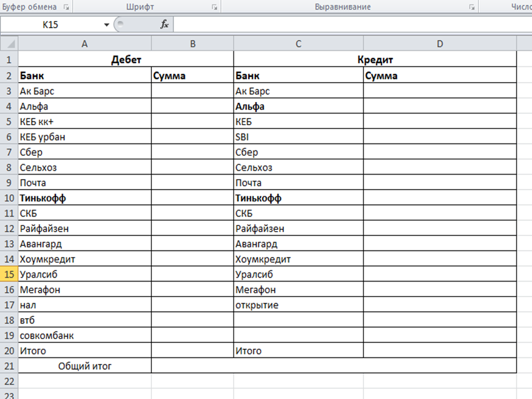Select cell Уралсиб in column C

tap(298, 274)
